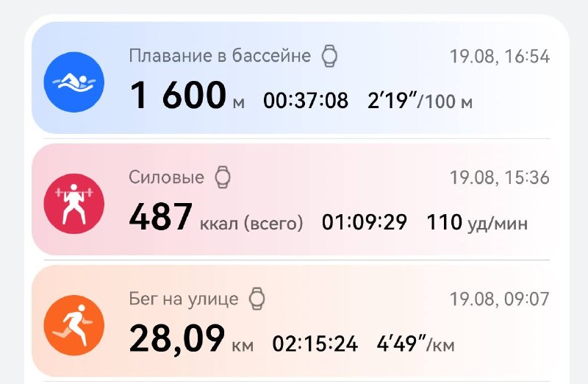
Task: Click heart rate 110 уд/мин
Action: (x=477, y=222)
